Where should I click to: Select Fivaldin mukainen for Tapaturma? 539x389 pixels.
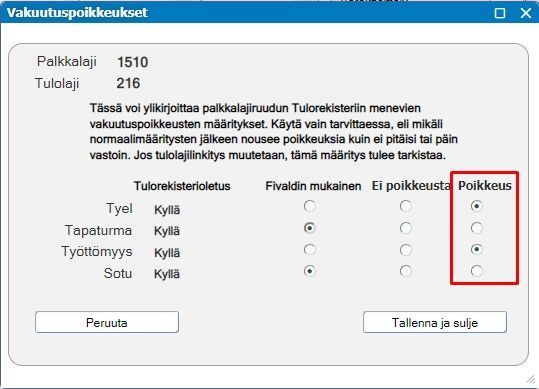[x=310, y=228]
